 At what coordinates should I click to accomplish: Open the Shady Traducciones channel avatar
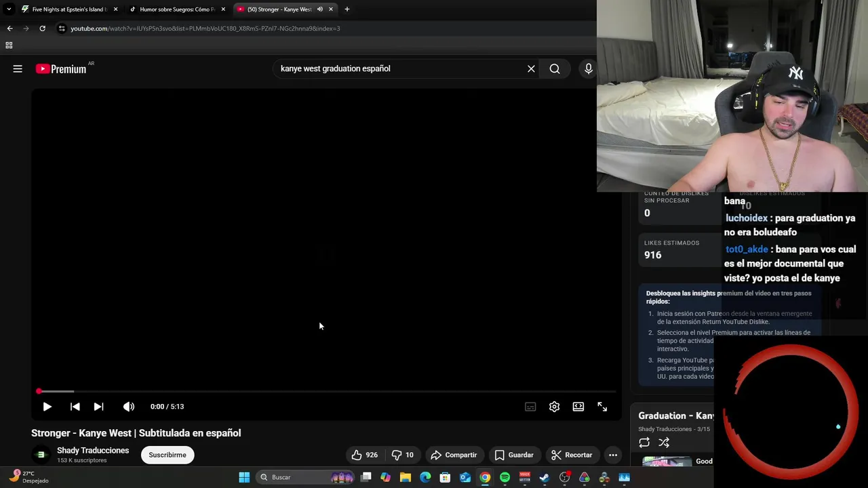coord(41,455)
